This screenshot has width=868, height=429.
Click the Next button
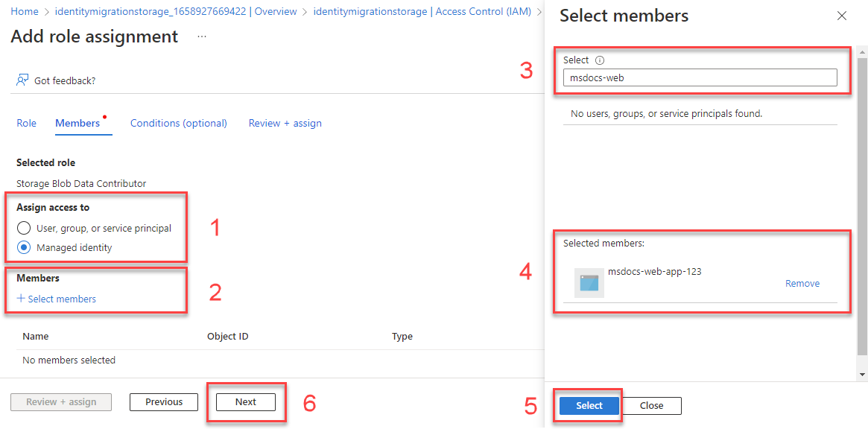pos(246,401)
